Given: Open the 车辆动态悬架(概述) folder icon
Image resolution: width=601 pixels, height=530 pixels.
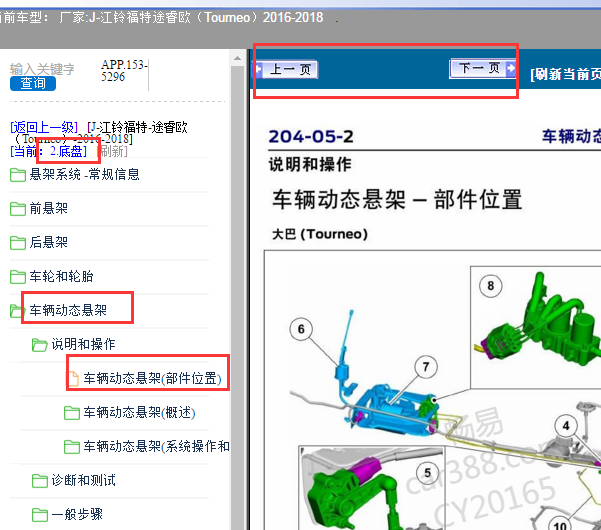Looking at the screenshot, I should [72, 412].
